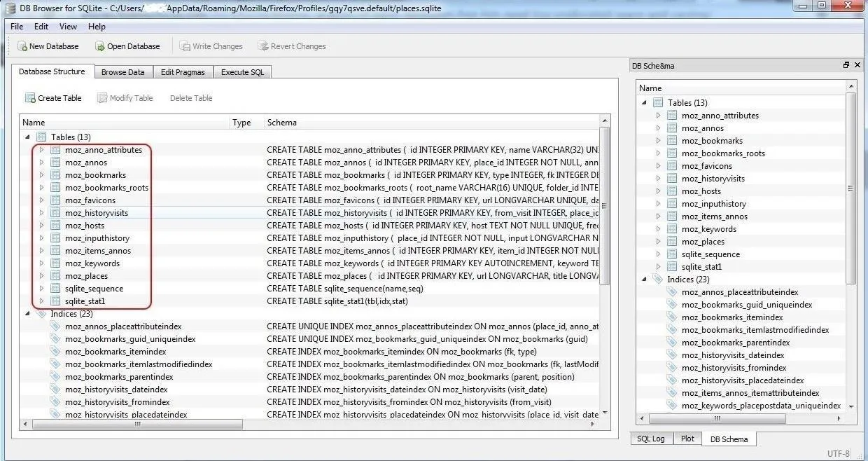Image resolution: width=868 pixels, height=461 pixels.
Task: Open the File menu
Action: coord(17,27)
